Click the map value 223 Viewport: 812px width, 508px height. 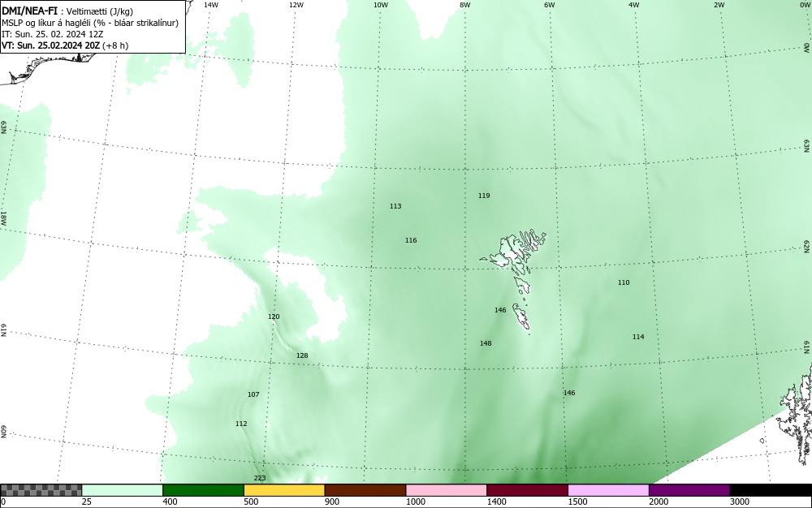pos(260,478)
